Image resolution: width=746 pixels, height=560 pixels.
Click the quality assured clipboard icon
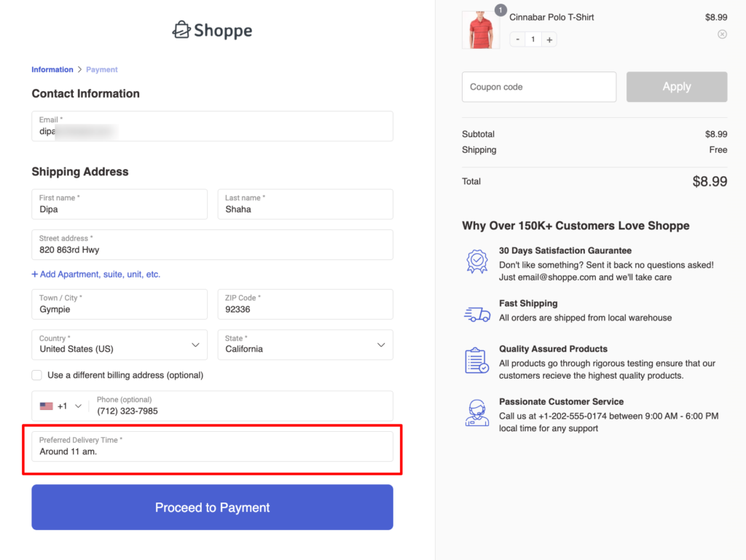(x=476, y=360)
